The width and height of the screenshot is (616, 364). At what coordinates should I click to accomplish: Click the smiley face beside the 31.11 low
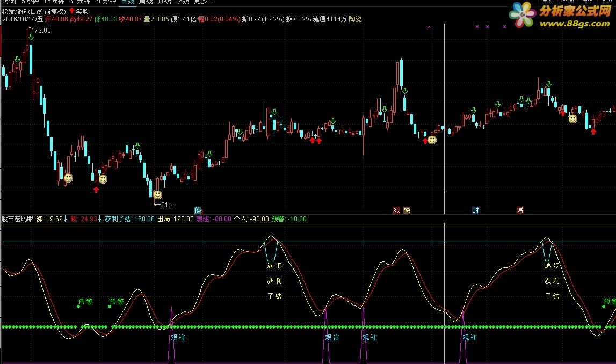click(157, 194)
